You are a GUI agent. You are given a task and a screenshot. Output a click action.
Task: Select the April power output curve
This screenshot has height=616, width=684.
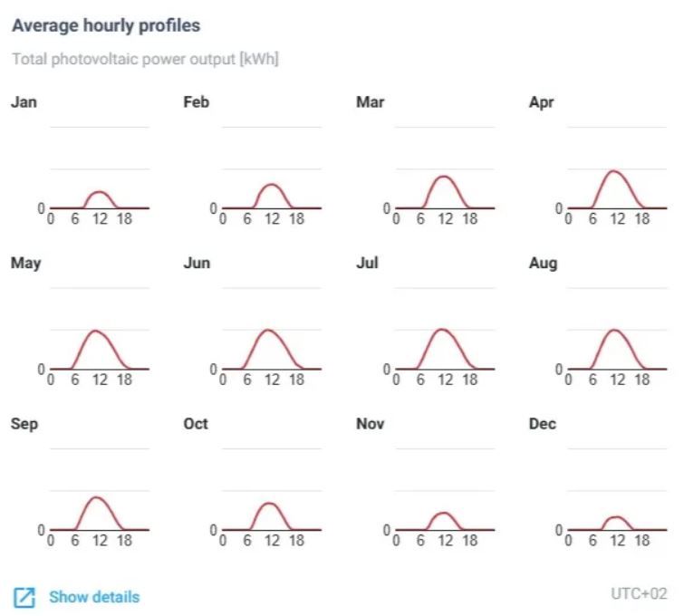point(615,172)
